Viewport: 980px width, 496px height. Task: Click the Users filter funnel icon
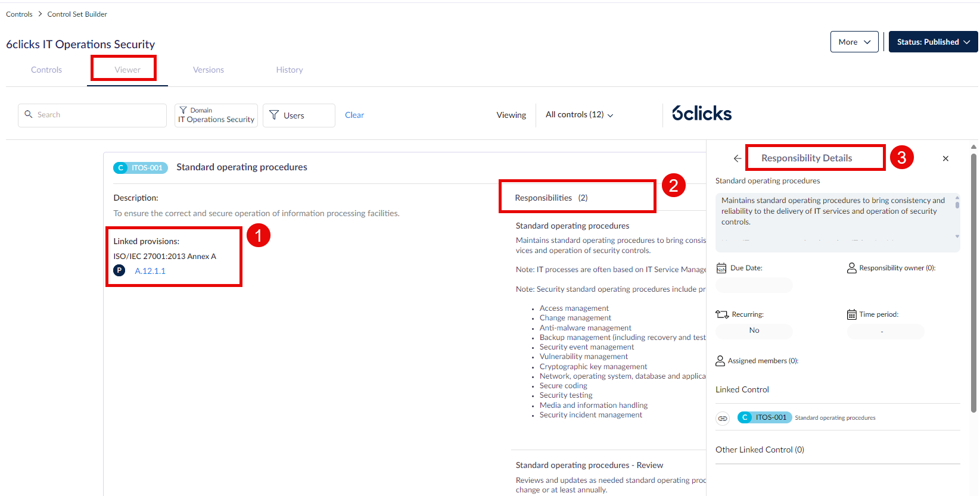coord(274,115)
